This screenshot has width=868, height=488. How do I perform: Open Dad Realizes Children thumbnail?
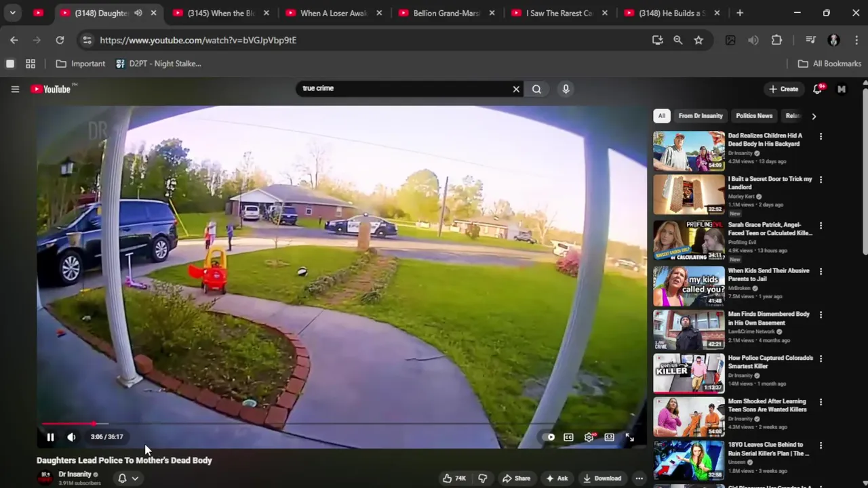689,151
